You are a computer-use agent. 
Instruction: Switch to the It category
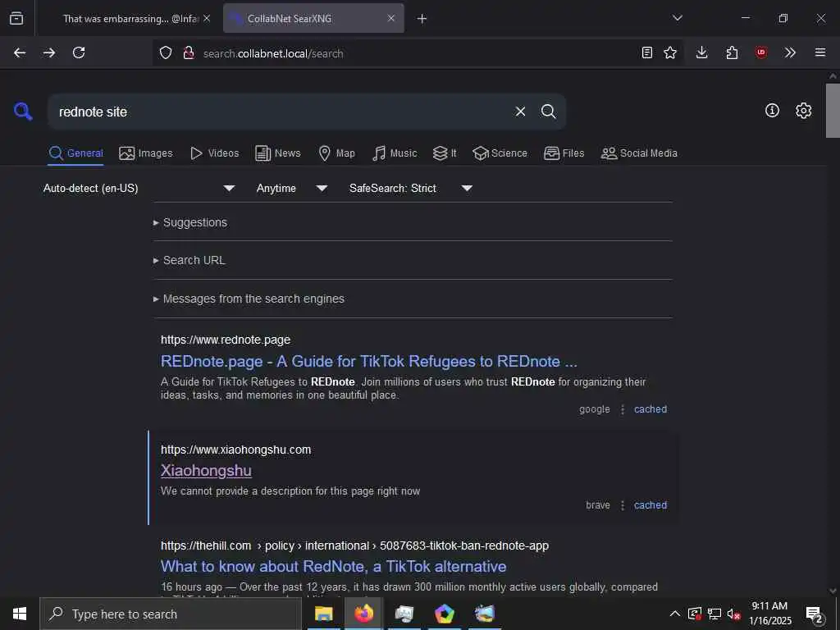tap(445, 153)
